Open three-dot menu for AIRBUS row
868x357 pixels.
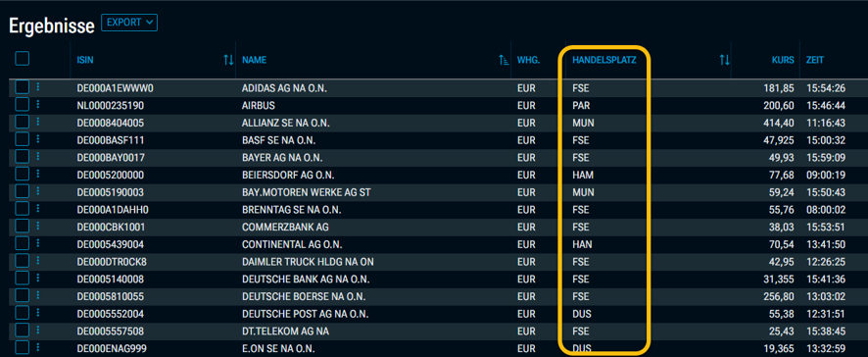tap(38, 104)
